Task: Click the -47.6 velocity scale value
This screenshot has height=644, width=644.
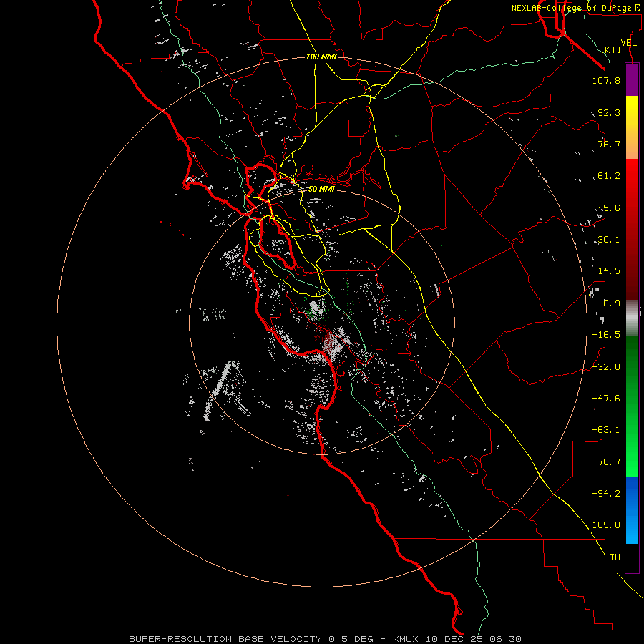Action: [606, 399]
